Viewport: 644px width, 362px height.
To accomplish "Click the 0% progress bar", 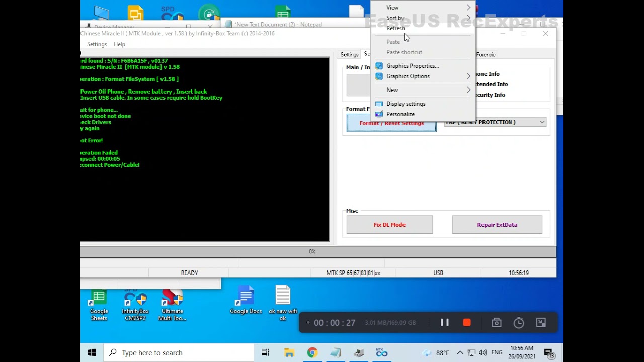I will point(318,251).
